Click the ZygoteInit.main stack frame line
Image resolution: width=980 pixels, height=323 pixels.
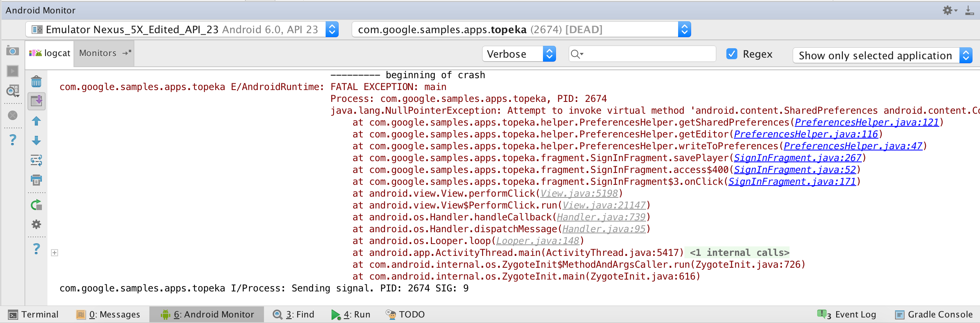(526, 276)
